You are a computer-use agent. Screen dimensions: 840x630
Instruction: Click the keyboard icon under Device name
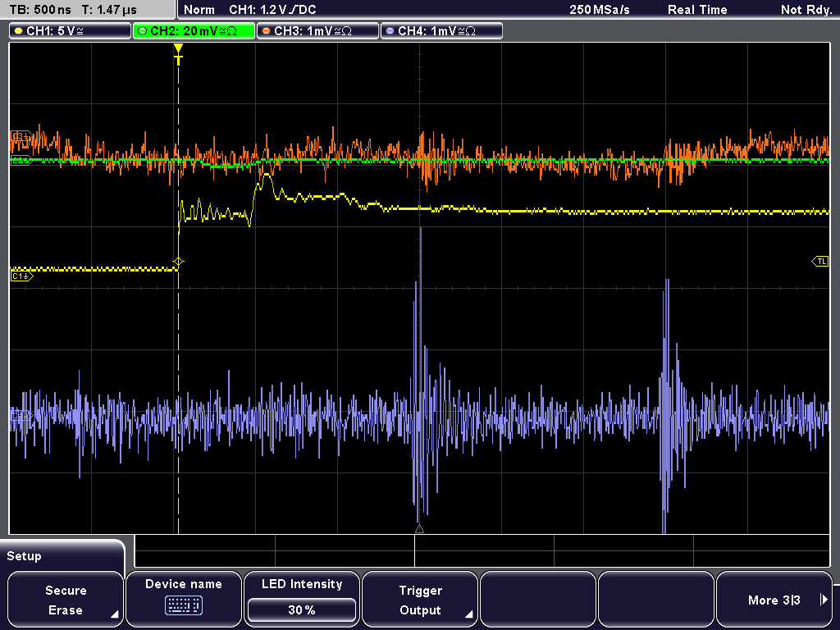(183, 605)
